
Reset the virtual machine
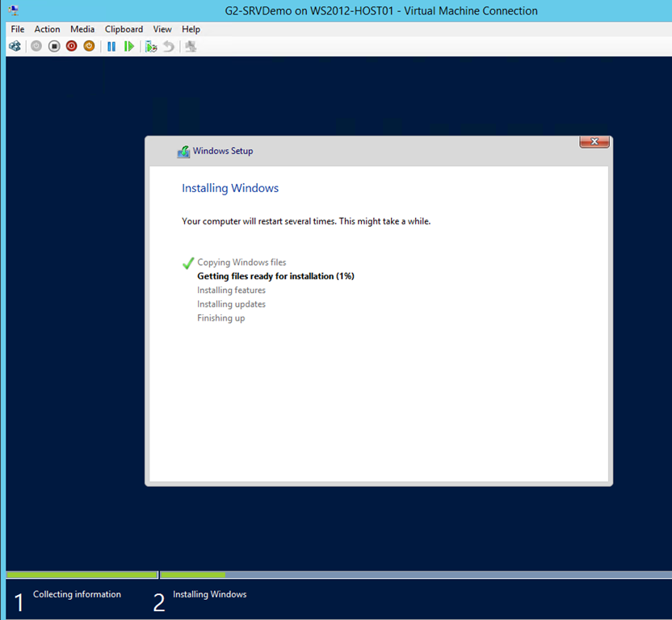129,46
